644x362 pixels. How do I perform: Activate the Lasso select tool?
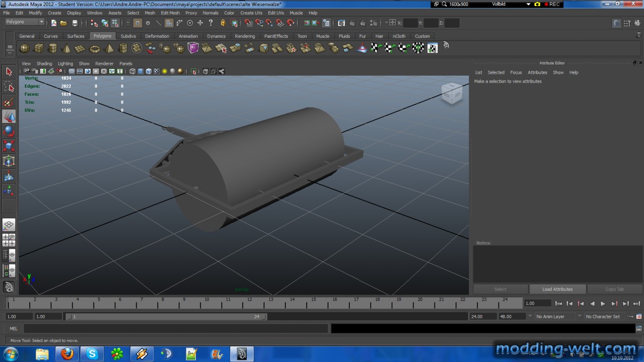(x=9, y=87)
